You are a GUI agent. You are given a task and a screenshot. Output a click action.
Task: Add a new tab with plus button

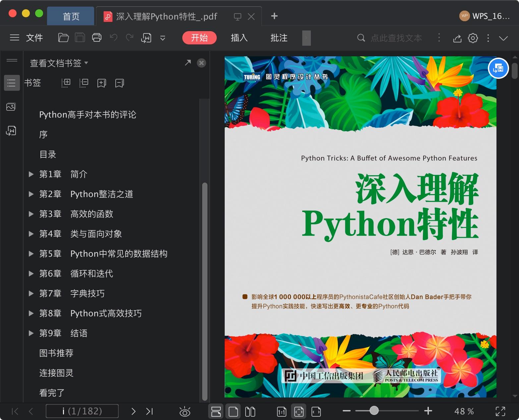click(274, 16)
